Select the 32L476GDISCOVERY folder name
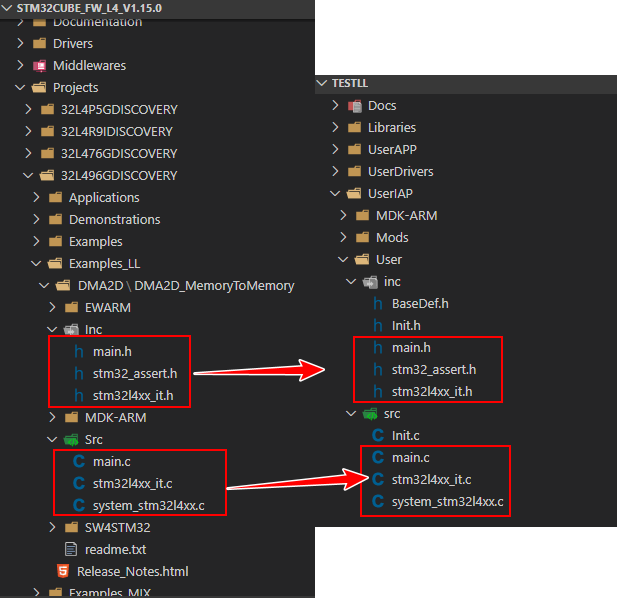 coord(119,153)
